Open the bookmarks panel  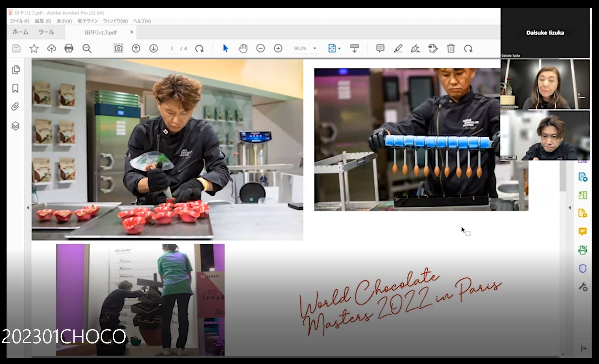tap(15, 88)
